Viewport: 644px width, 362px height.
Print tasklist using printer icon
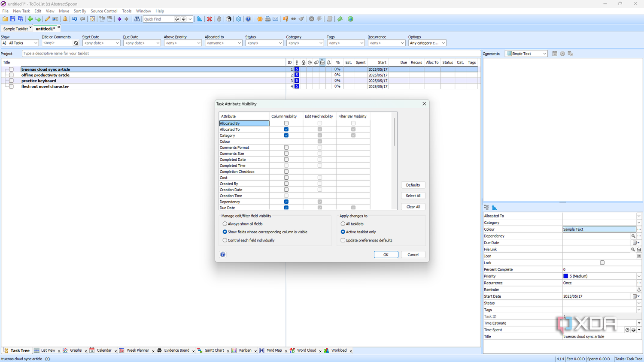point(267,19)
